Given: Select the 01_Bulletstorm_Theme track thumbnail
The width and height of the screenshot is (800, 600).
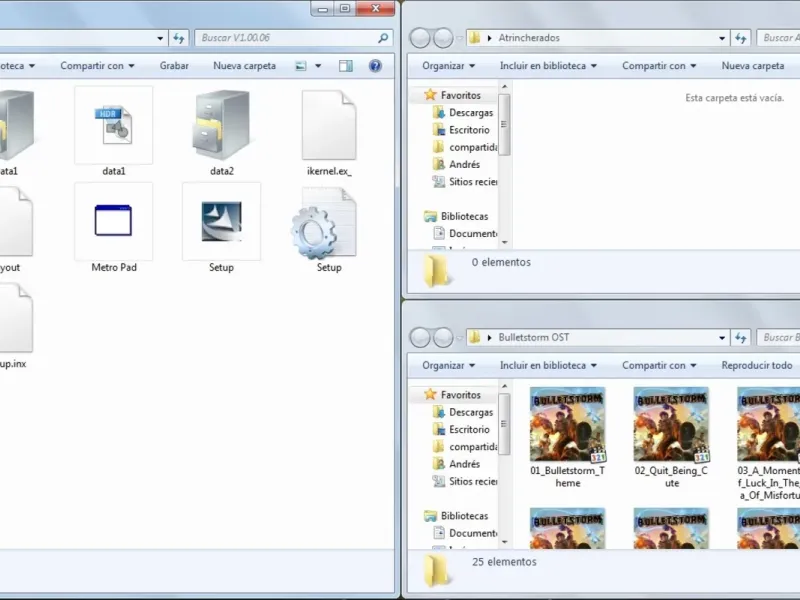Looking at the screenshot, I should tap(567, 424).
